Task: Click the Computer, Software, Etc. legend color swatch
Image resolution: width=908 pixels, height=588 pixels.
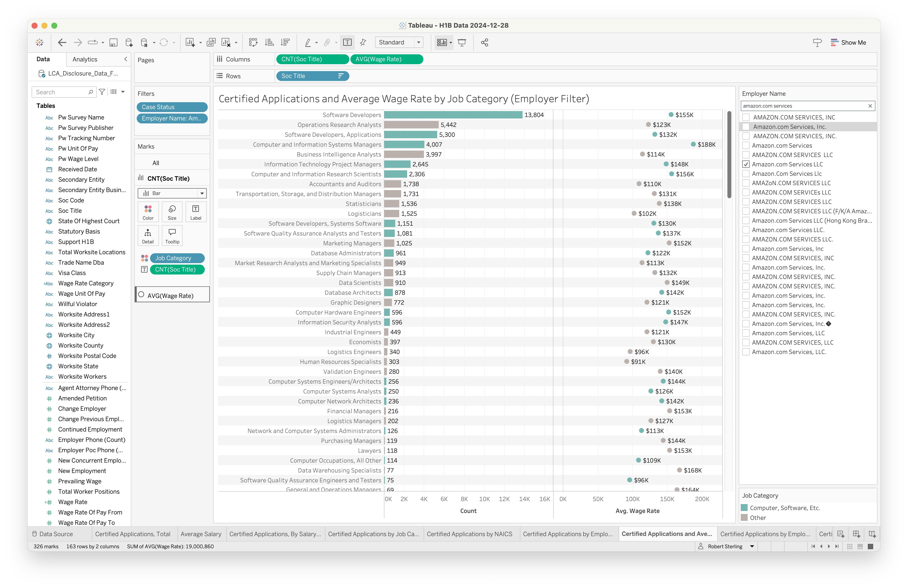Action: [744, 508]
